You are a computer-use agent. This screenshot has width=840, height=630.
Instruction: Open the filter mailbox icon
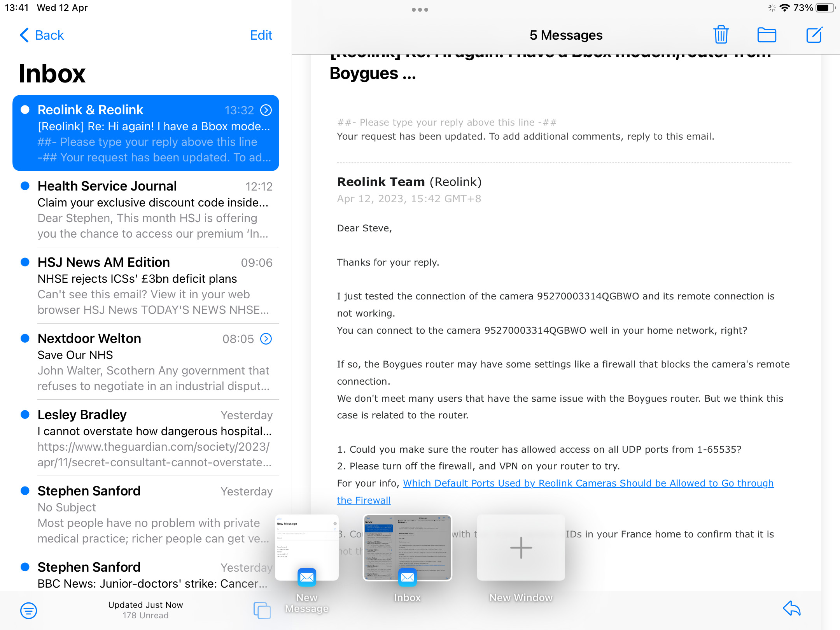[x=29, y=611]
